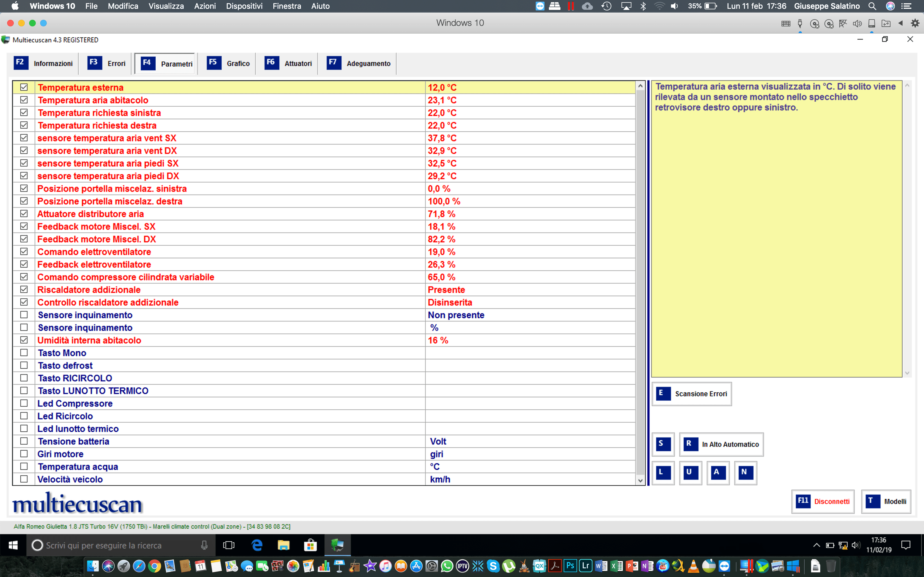This screenshot has height=577, width=924.
Task: Open File Explorer in Windows taskbar
Action: coord(283,545)
